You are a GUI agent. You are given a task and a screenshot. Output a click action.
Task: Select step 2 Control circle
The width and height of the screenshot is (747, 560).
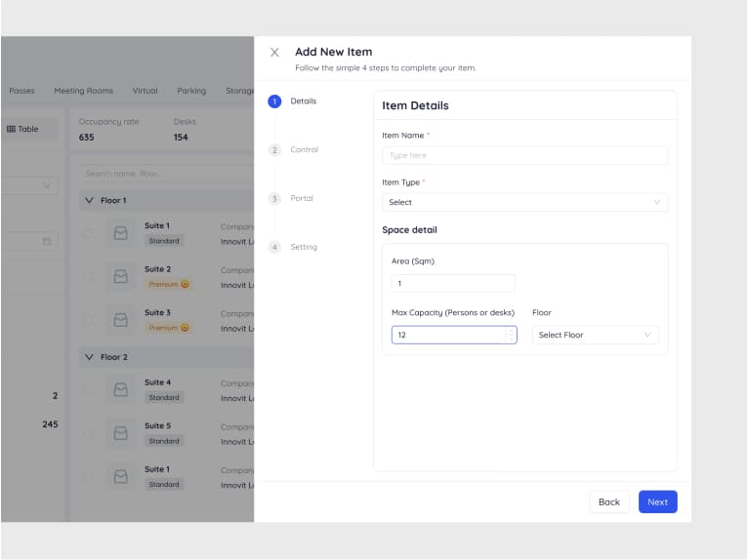pos(274,150)
